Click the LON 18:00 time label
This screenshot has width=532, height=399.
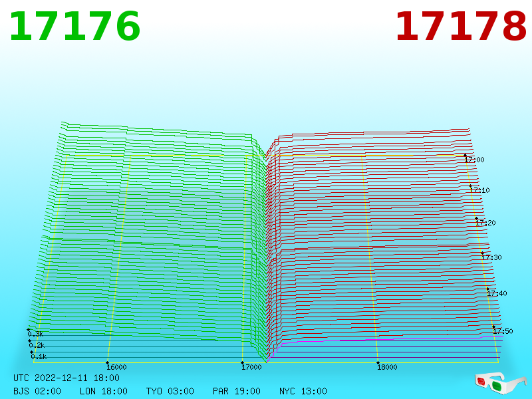(104, 391)
